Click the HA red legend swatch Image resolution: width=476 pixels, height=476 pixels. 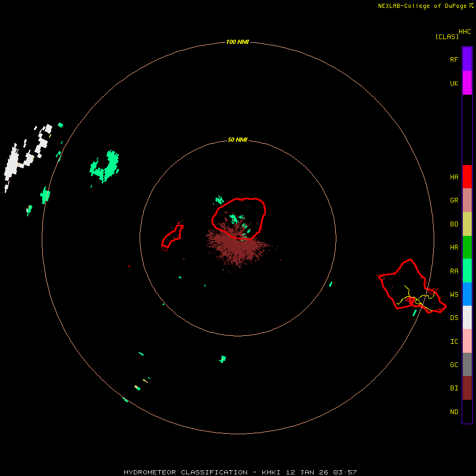point(467,177)
